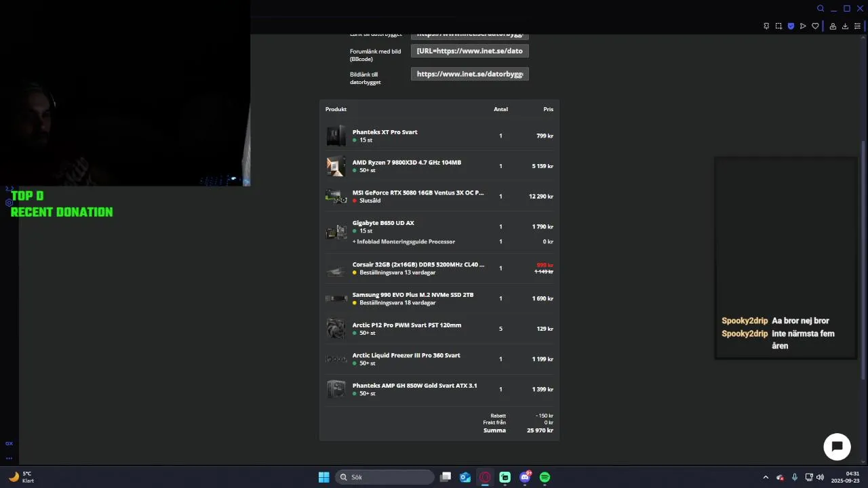Click the taskbar Sök search box

pos(384,477)
